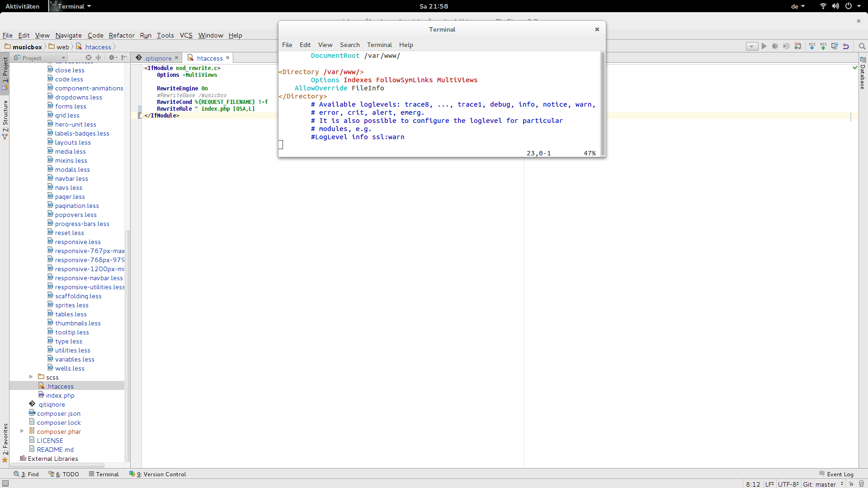The image size is (868, 488).
Task: Open the Version Control tool window
Action: pos(158,474)
